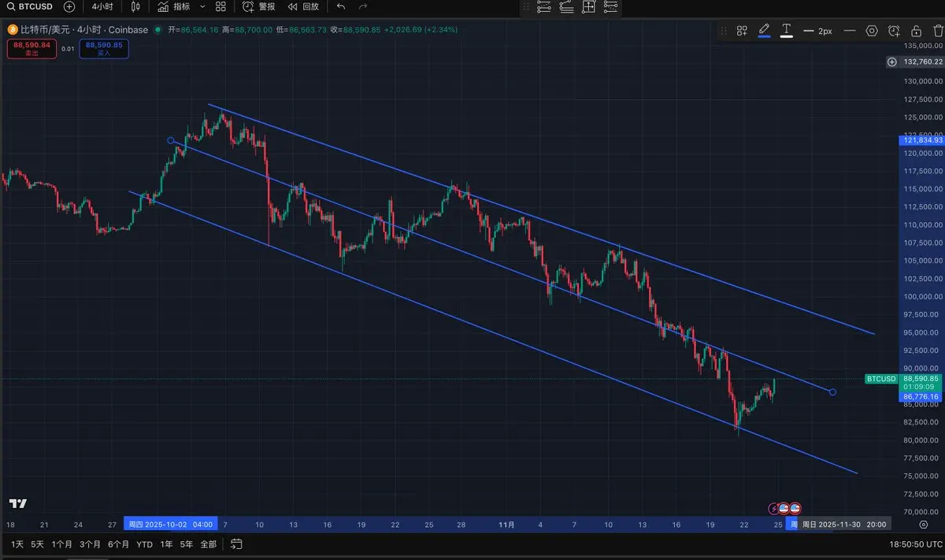Click the 86,776.16 blue price label
Viewport: 945px width, 560px height.
click(x=921, y=397)
